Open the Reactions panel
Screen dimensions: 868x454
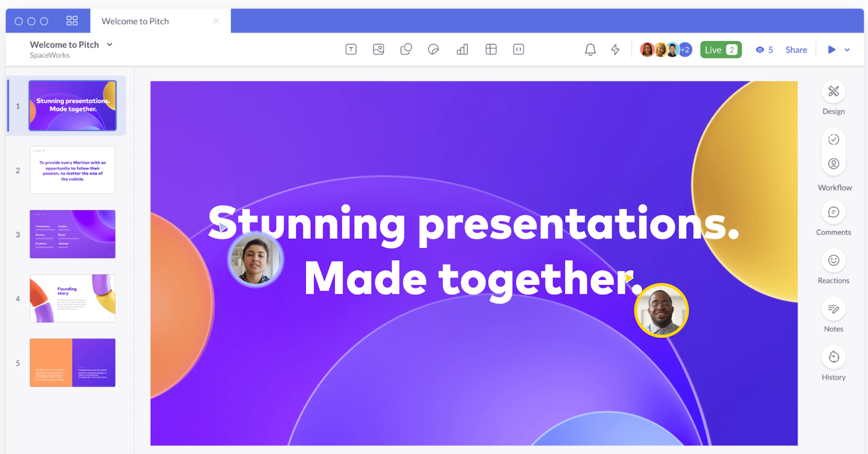pyautogui.click(x=834, y=261)
